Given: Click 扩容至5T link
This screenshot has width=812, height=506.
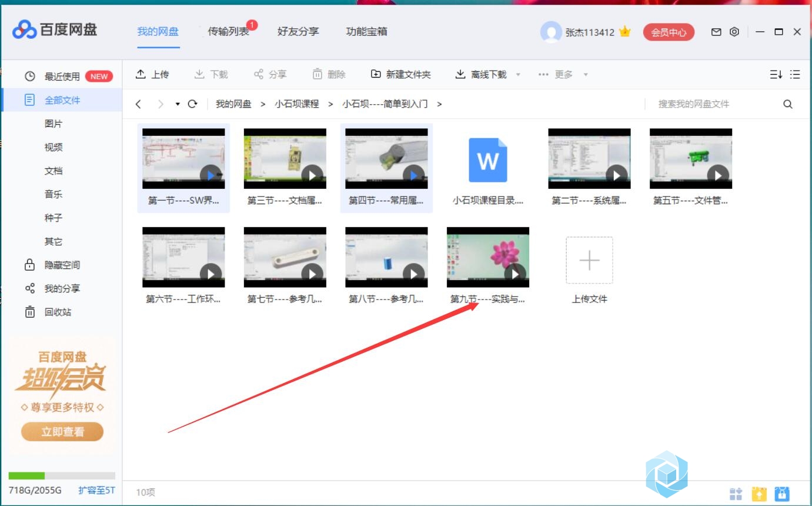Looking at the screenshot, I should click(x=96, y=490).
